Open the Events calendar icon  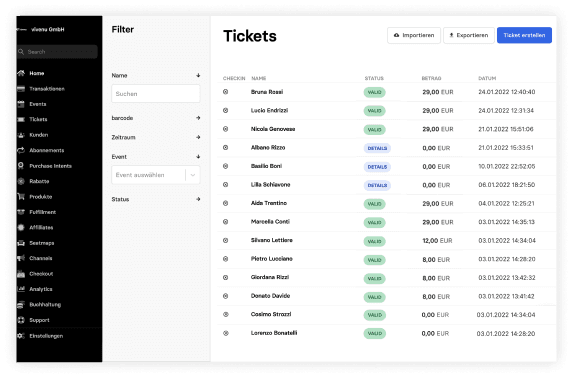[21, 104]
